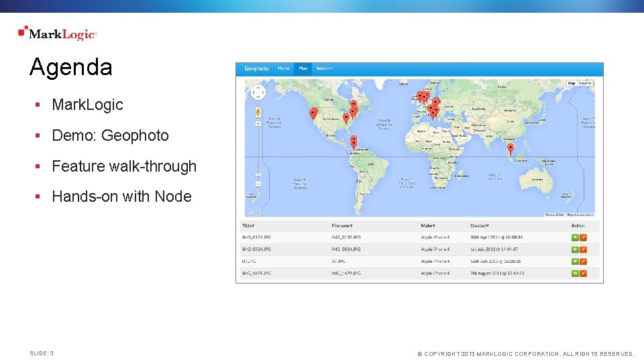Screen dimensions: 644x362
Task: Select the leftmost pin over the United Kingdom
Action: pyautogui.click(x=420, y=97)
